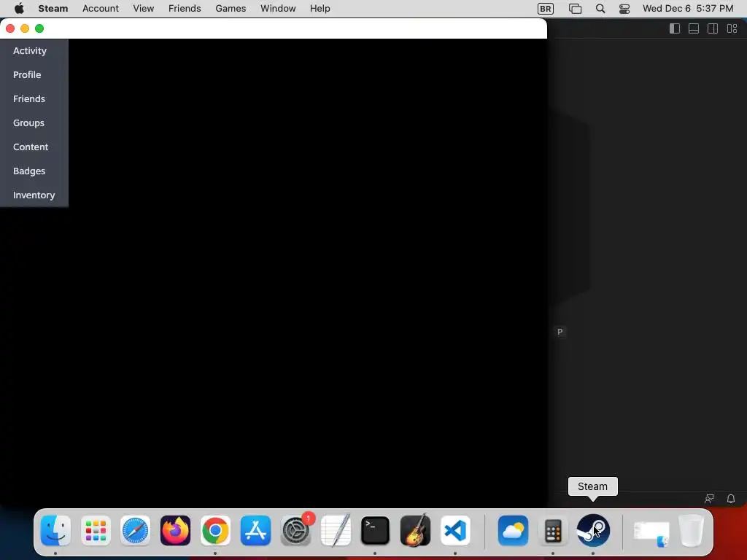Open the Friends menu in menu bar
Image resolution: width=747 pixels, height=560 pixels.
[185, 9]
